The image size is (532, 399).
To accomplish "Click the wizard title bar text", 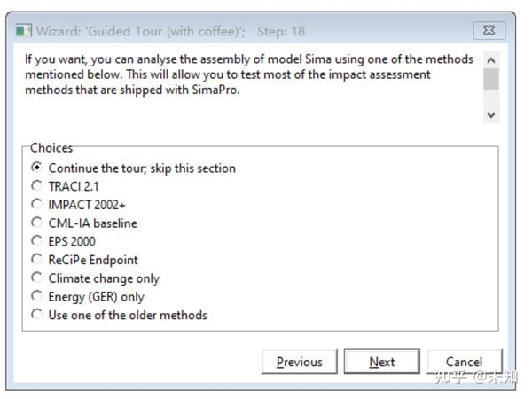I will coord(170,31).
